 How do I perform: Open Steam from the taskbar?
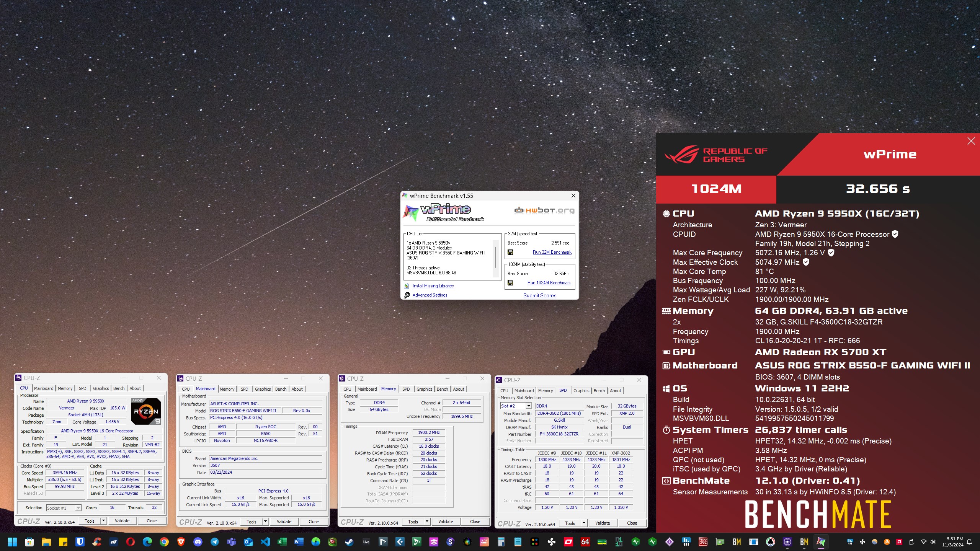(349, 542)
